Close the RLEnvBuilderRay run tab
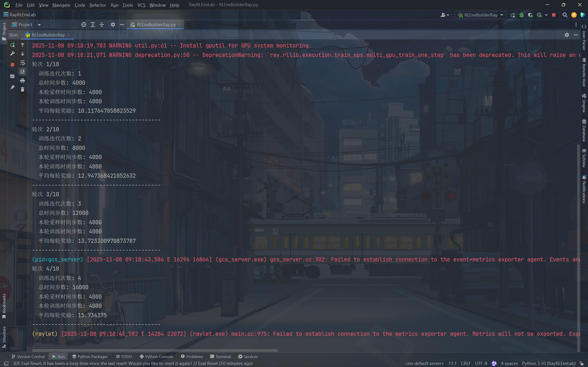 pos(69,35)
